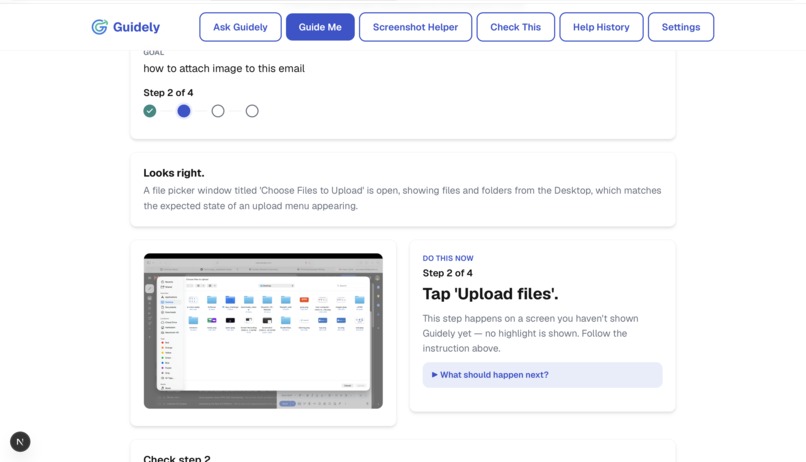Click the completed step one checkmark

[150, 111]
